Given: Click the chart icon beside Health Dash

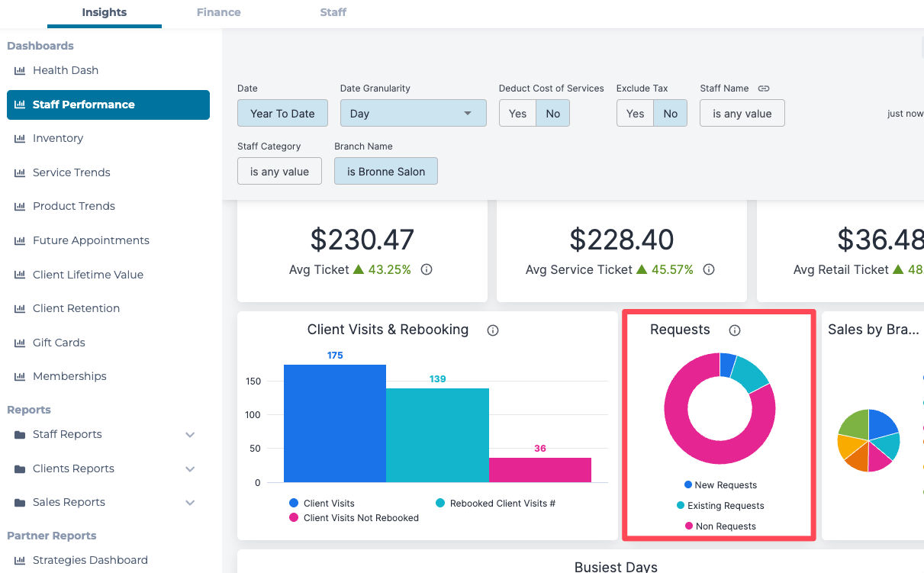Looking at the screenshot, I should (20, 70).
